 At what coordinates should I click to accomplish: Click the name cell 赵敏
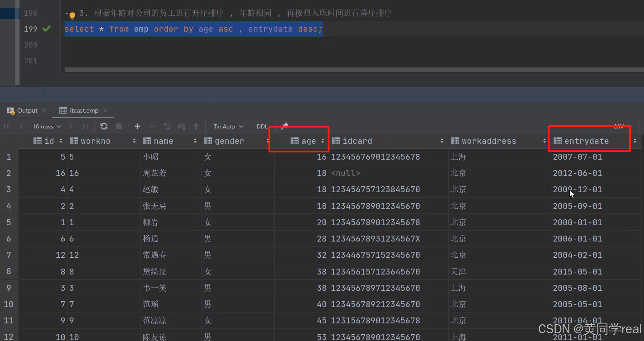[x=171, y=189]
